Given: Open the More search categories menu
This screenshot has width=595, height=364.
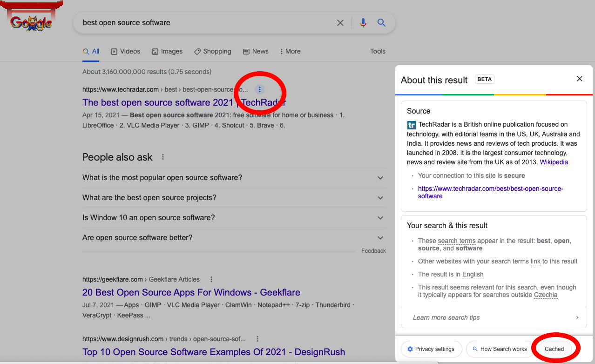Looking at the screenshot, I should click(x=290, y=52).
